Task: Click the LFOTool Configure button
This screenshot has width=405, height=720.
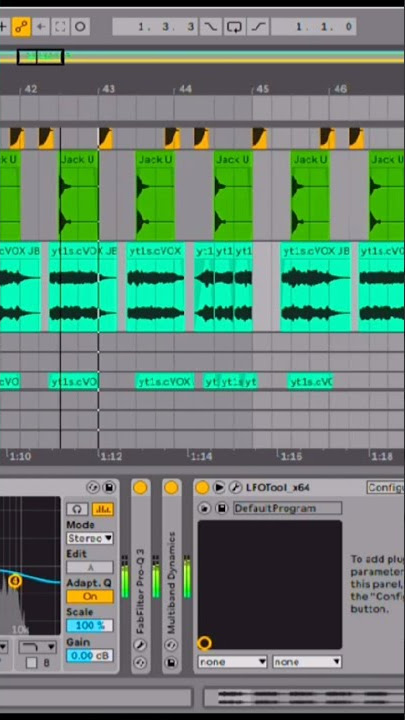Action: tap(386, 488)
